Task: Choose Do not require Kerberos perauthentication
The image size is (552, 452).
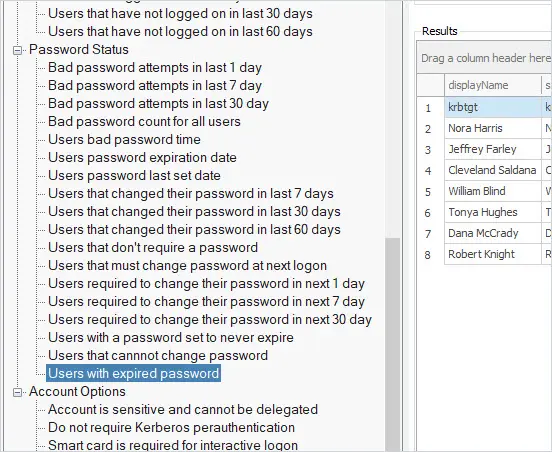Action: 171,427
